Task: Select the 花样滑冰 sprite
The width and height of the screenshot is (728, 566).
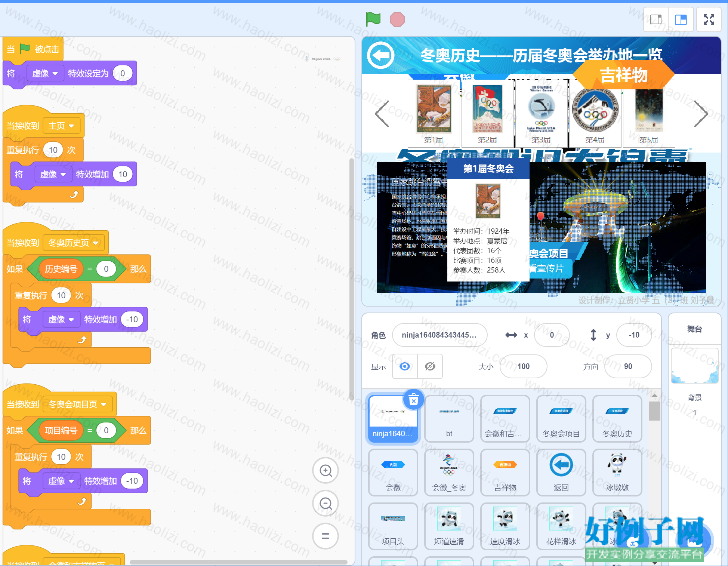Action: pyautogui.click(x=561, y=526)
